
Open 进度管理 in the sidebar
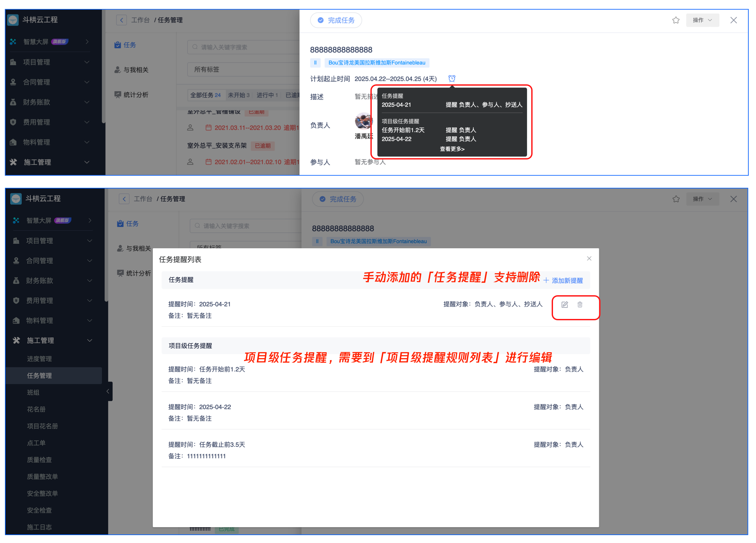(x=39, y=359)
